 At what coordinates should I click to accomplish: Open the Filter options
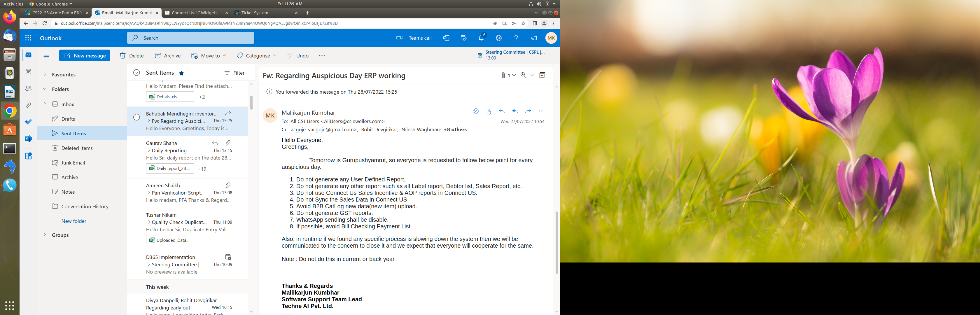coord(234,73)
